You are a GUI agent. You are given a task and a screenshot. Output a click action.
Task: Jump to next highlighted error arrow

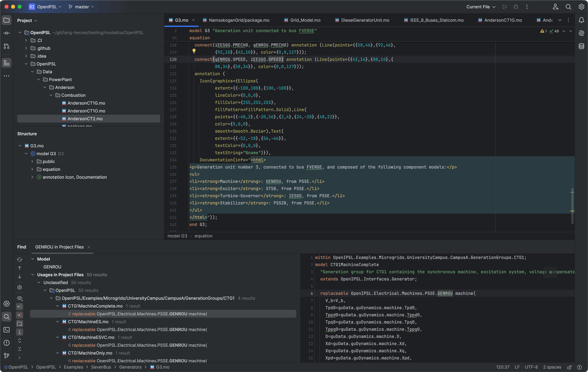point(571,31)
